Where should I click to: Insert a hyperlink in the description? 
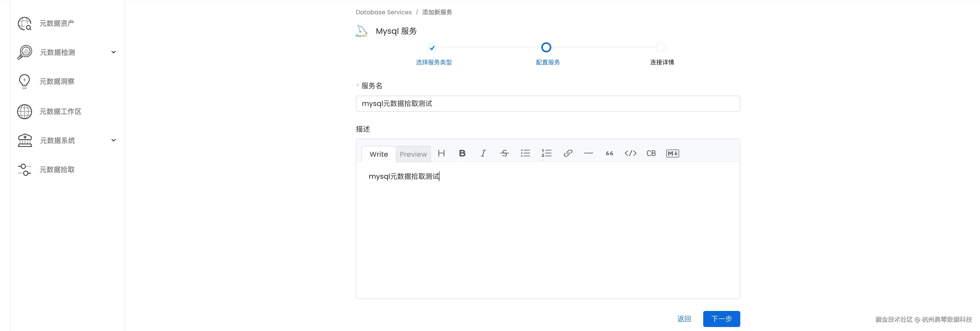coord(568,153)
